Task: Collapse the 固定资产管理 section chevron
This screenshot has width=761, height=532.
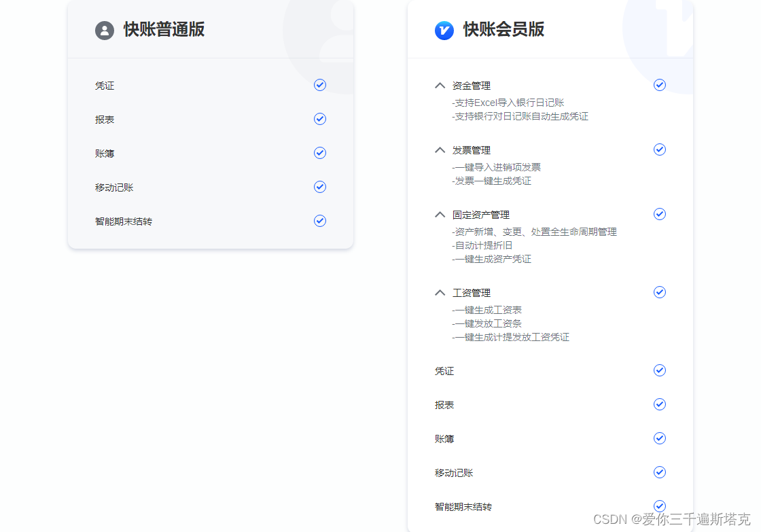Action: coord(440,215)
